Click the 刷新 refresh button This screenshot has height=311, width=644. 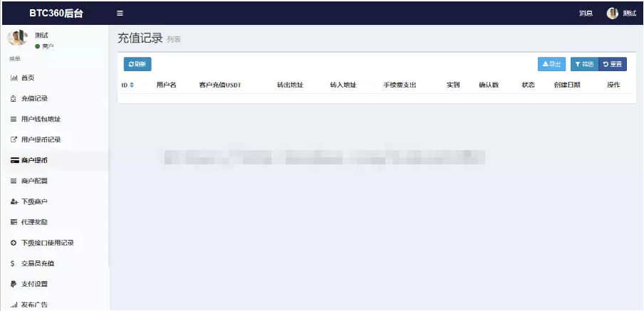click(137, 64)
